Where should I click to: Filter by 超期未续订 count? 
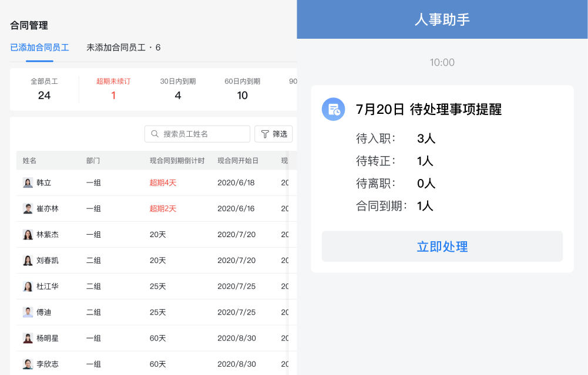pos(113,90)
